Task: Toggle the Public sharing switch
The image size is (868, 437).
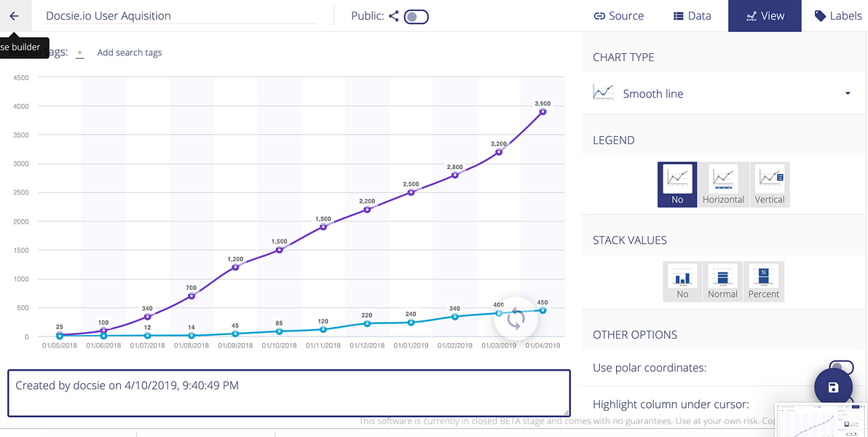Action: pyautogui.click(x=417, y=17)
